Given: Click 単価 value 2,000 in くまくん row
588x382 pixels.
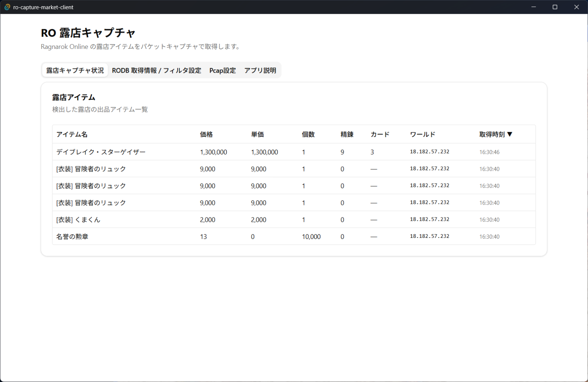Looking at the screenshot, I should tap(259, 220).
